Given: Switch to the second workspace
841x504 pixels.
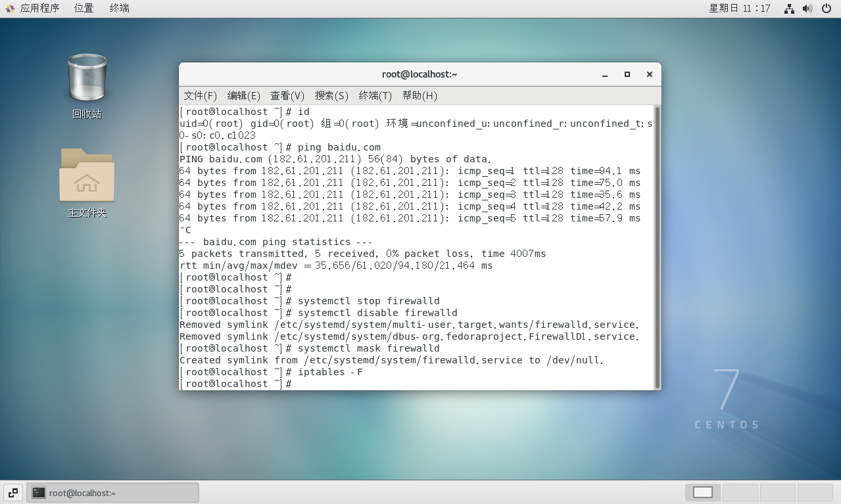Looking at the screenshot, I should (x=740, y=492).
